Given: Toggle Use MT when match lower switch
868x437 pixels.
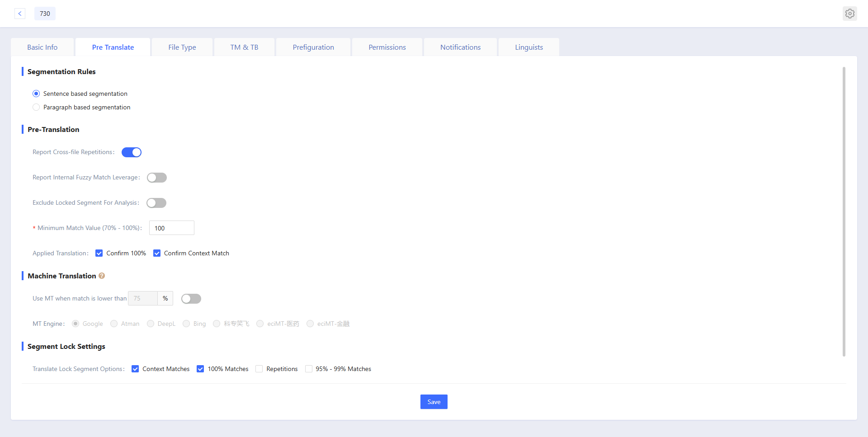Looking at the screenshot, I should coord(191,299).
